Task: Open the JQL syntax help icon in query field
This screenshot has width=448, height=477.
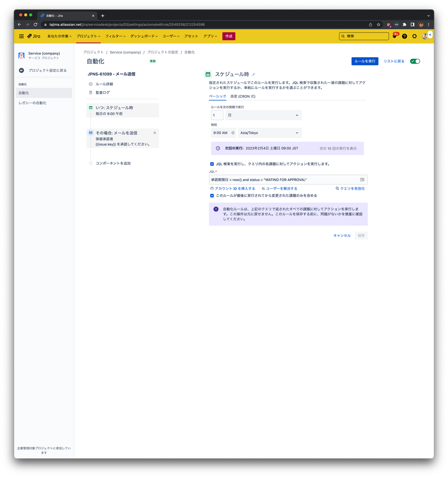Action: pos(363,179)
